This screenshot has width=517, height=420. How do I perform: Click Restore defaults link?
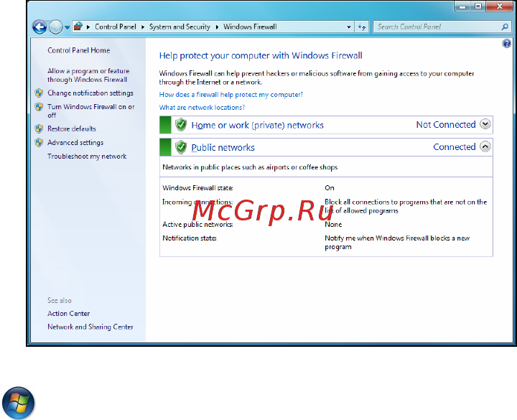tap(72, 129)
